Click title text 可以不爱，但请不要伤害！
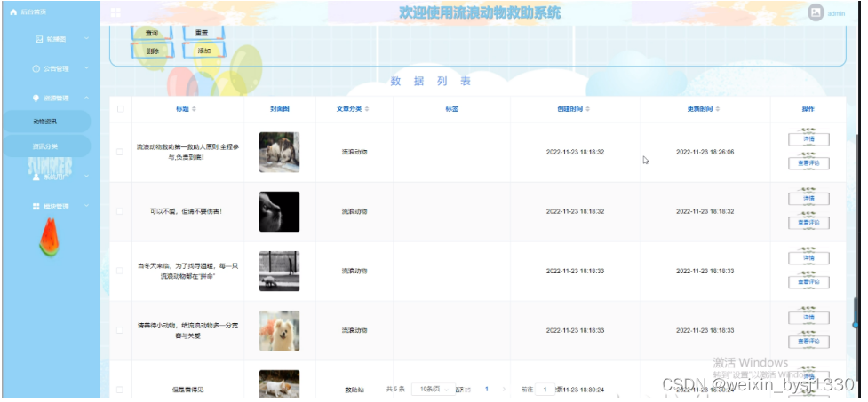 (187, 211)
